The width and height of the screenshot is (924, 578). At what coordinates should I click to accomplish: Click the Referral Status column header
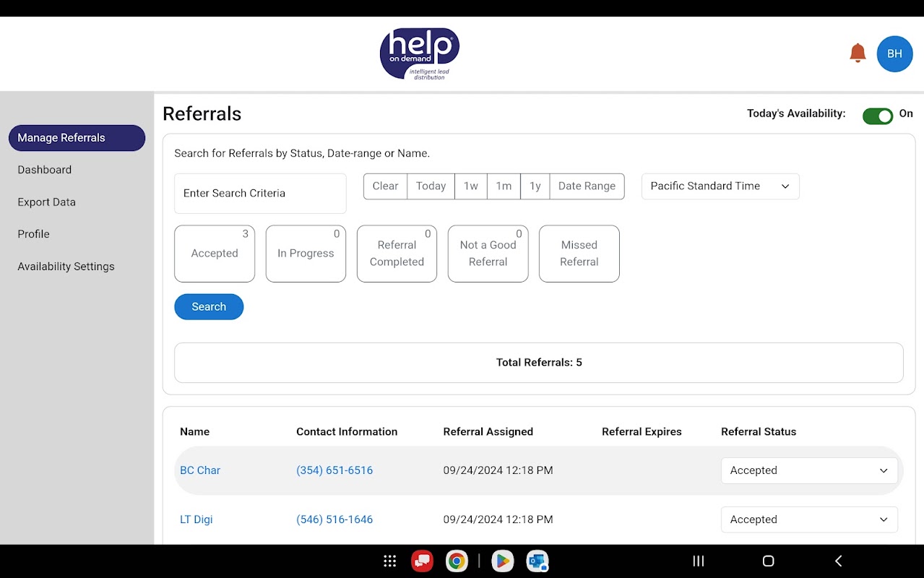point(759,432)
